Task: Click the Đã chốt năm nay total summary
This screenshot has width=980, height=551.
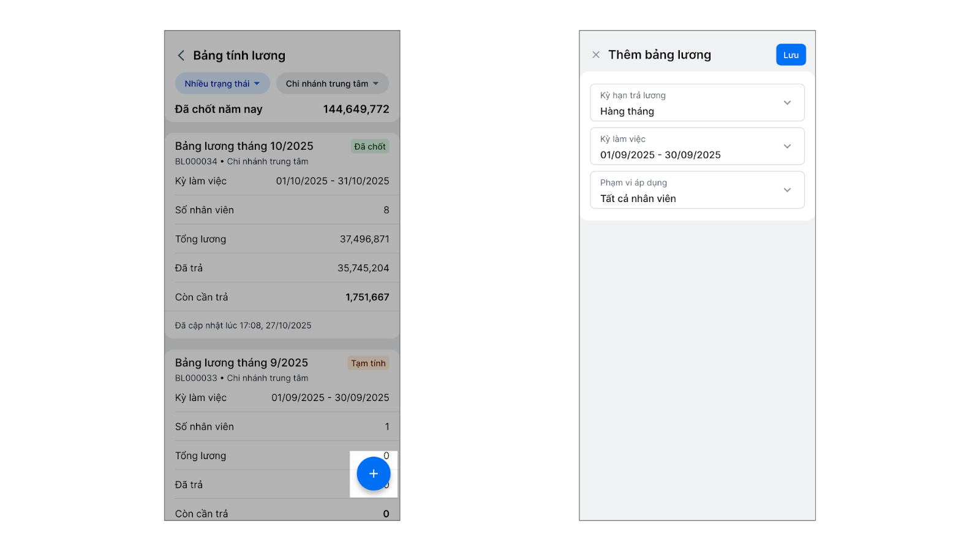Action: tap(282, 110)
